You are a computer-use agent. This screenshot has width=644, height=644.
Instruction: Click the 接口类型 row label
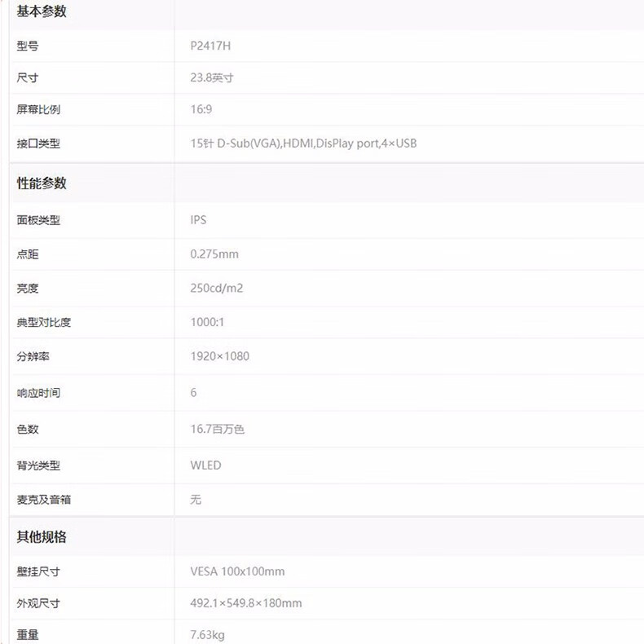(38, 143)
